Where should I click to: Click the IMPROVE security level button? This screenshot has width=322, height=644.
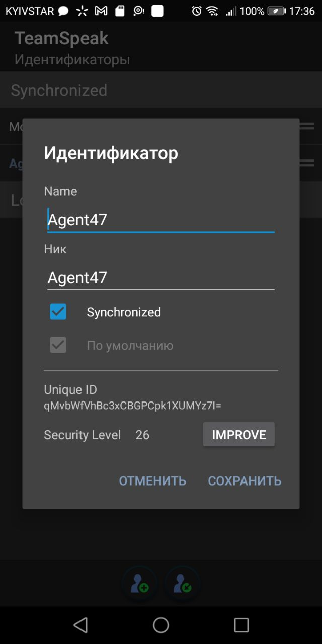click(x=239, y=435)
